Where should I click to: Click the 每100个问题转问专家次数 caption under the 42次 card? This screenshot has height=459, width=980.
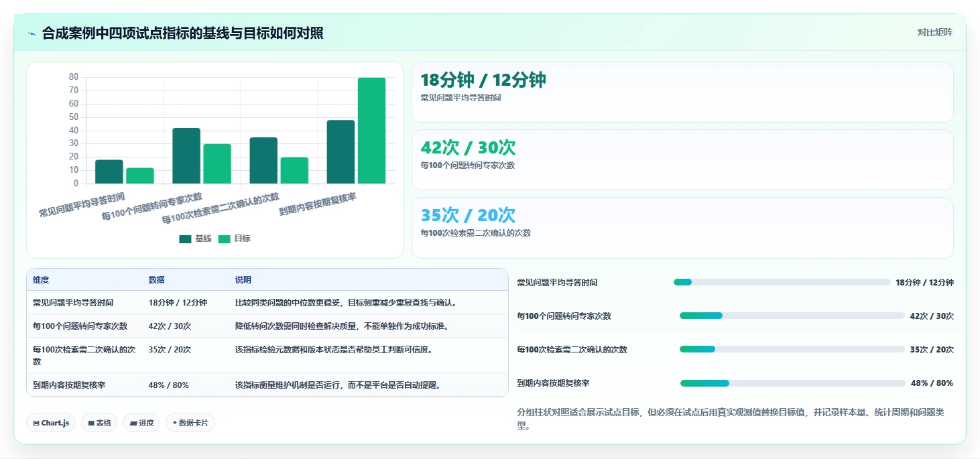coord(467,166)
